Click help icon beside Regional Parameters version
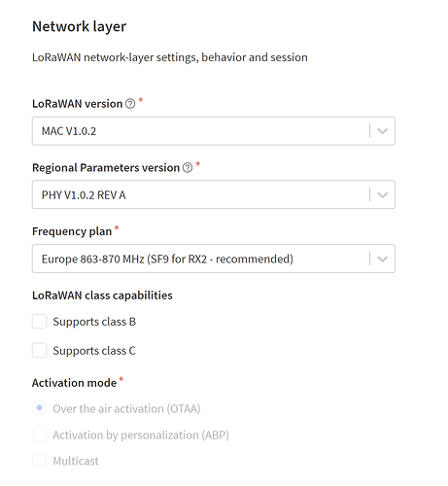Screen dimensions: 448x486 point(188,168)
